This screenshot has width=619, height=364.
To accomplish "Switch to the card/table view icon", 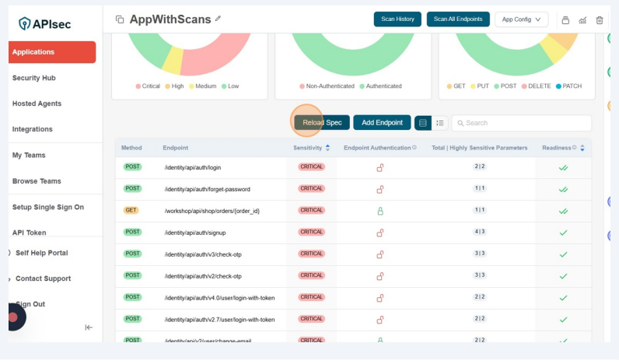I will (423, 123).
